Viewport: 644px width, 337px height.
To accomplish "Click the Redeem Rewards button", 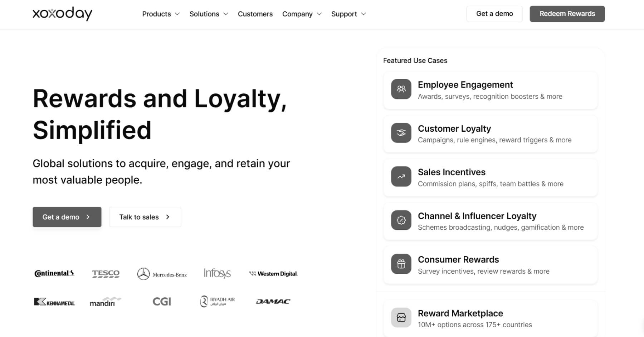I will [567, 14].
